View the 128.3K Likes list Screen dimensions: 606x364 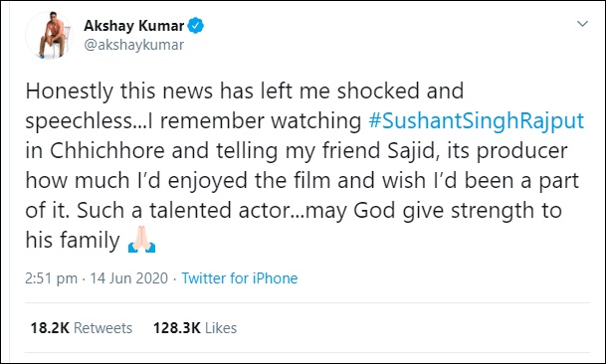(195, 328)
